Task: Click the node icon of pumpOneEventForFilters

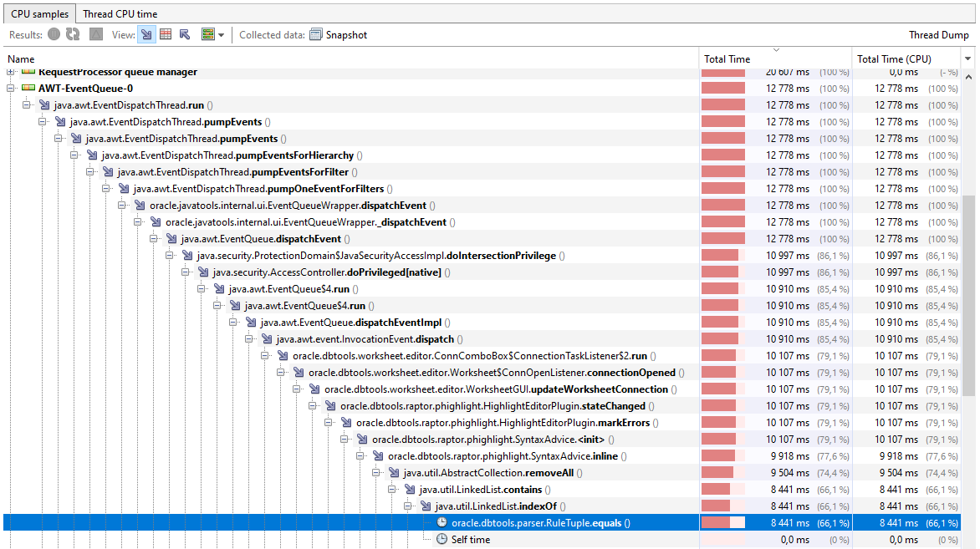Action: pyautogui.click(x=124, y=189)
